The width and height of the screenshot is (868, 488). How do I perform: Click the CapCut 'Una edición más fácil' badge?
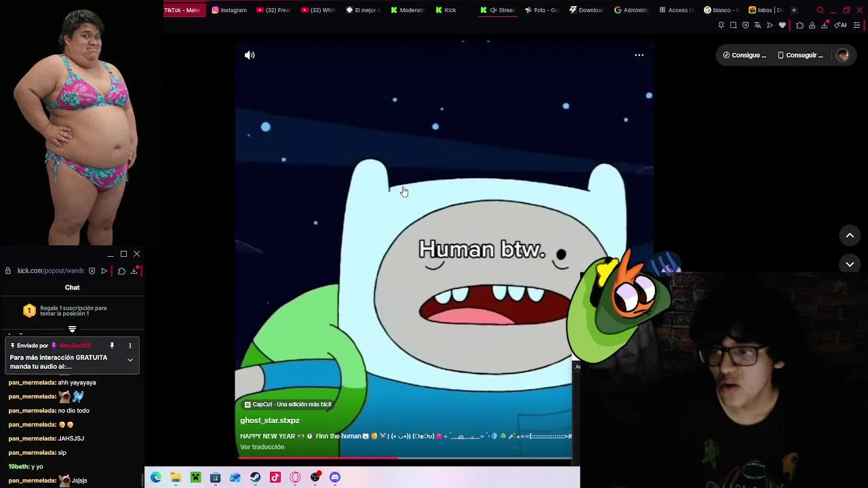coord(288,405)
